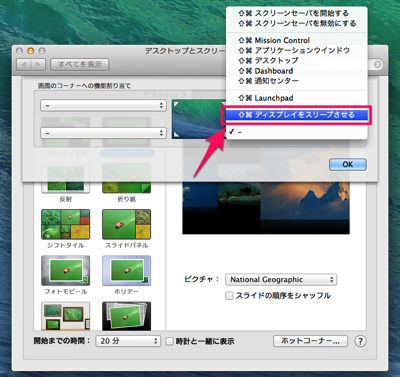Select the stacked photo prints screen saver thumbnail

(x=126, y=316)
